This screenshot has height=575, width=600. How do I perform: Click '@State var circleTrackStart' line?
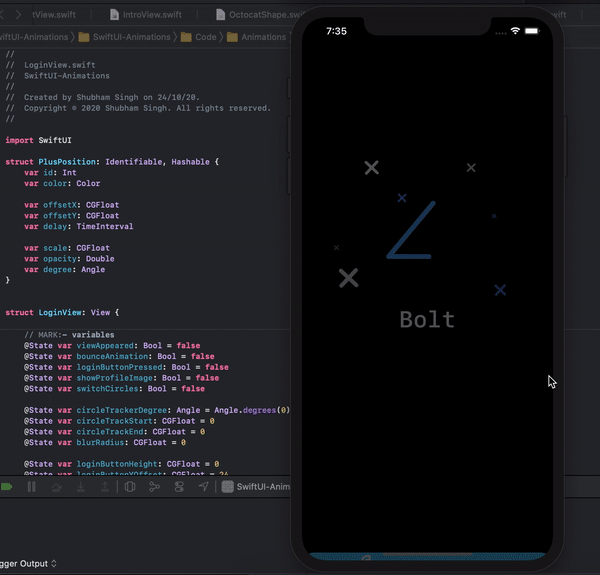pyautogui.click(x=119, y=421)
